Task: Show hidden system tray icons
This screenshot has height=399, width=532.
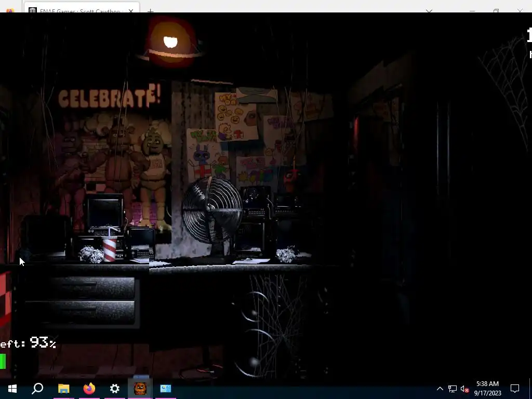Action: tap(440, 389)
